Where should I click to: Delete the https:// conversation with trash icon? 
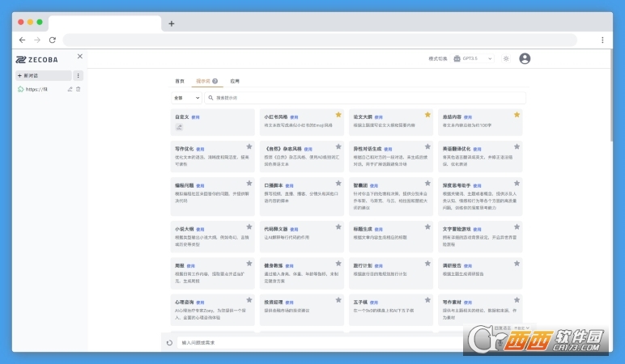tap(78, 89)
